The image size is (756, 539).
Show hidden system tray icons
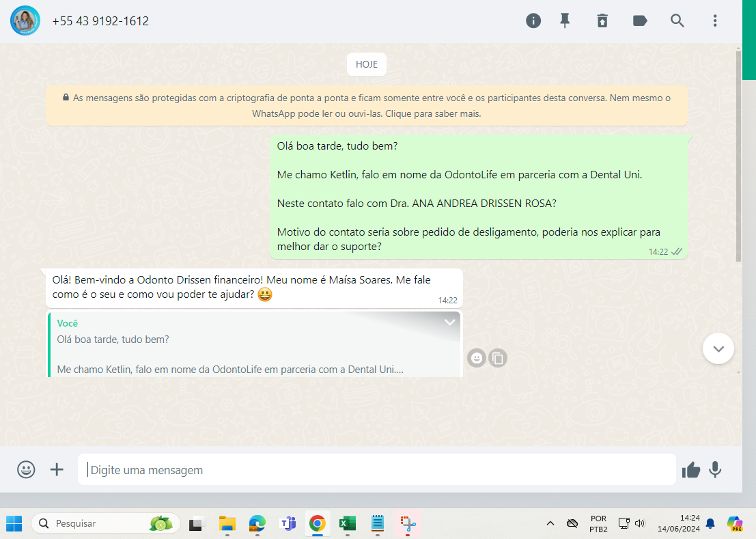(550, 523)
